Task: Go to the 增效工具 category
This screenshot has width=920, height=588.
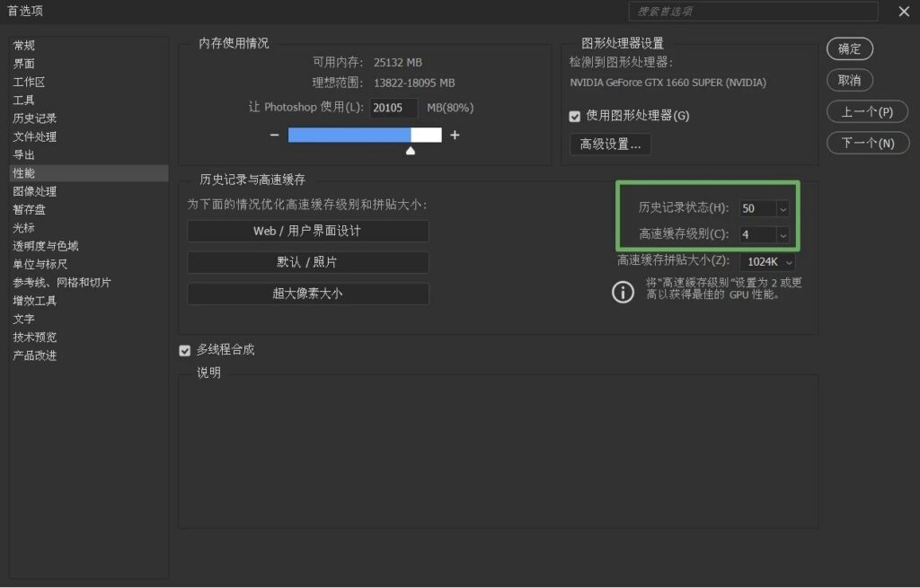Action: (35, 300)
